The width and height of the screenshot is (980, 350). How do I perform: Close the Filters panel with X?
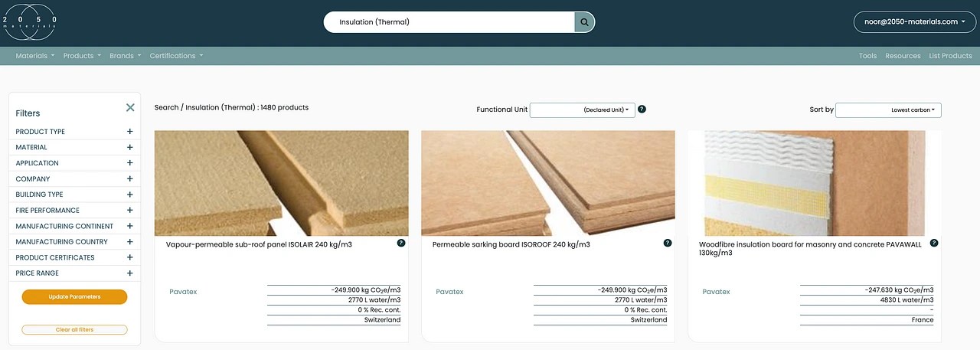[130, 107]
